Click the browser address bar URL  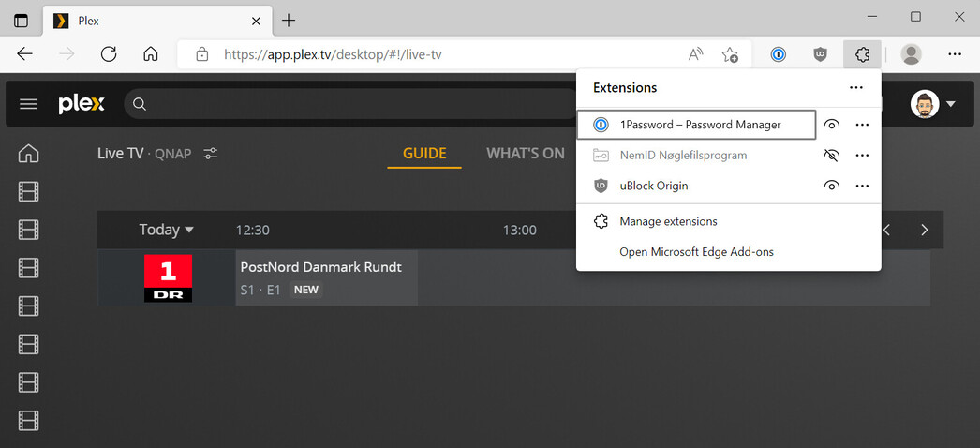tap(334, 54)
